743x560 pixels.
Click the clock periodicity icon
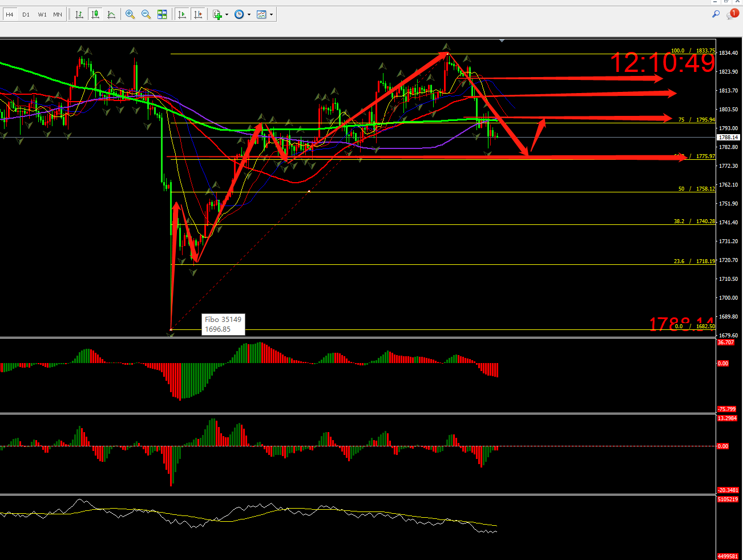239,14
